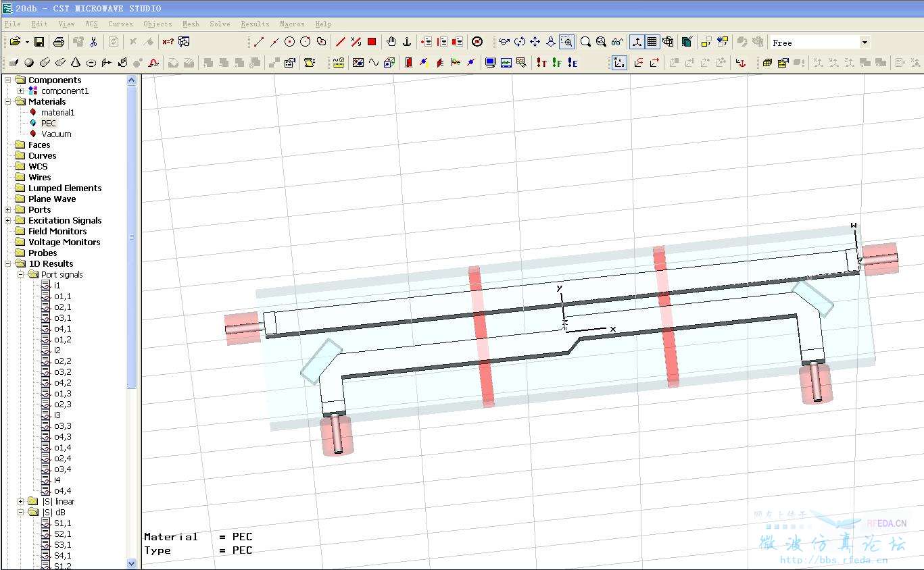Screen dimensions: 924x570
Task: Click the tree scrollbar up arrow
Action: pyautogui.click(x=131, y=80)
